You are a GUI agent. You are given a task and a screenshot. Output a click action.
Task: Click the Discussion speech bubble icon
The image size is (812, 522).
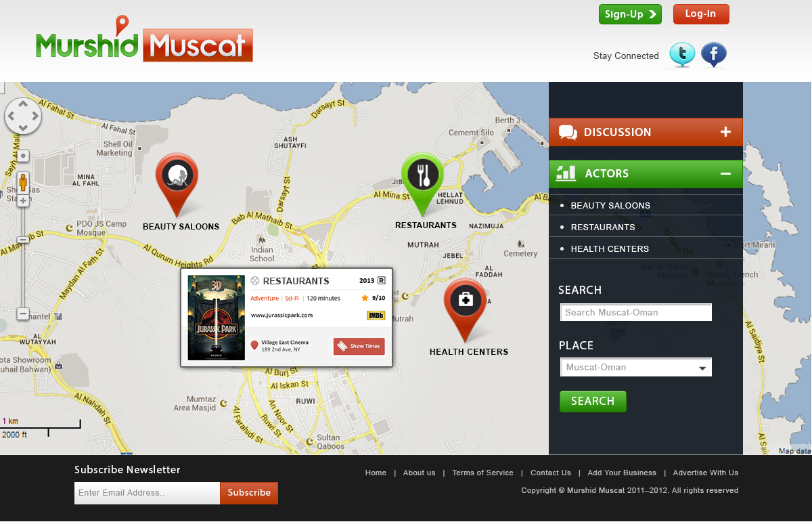(568, 133)
